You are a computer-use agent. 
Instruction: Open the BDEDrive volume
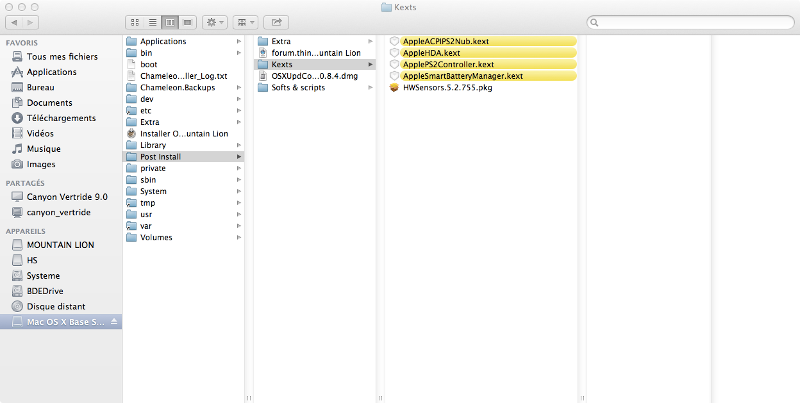[61, 291]
